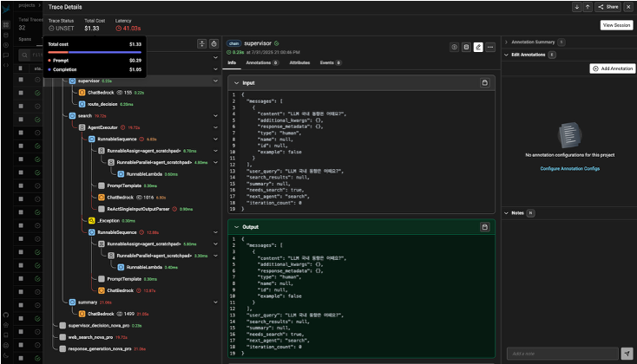Select the web_search_nova_pro span
637x364 pixels.
pos(92,337)
